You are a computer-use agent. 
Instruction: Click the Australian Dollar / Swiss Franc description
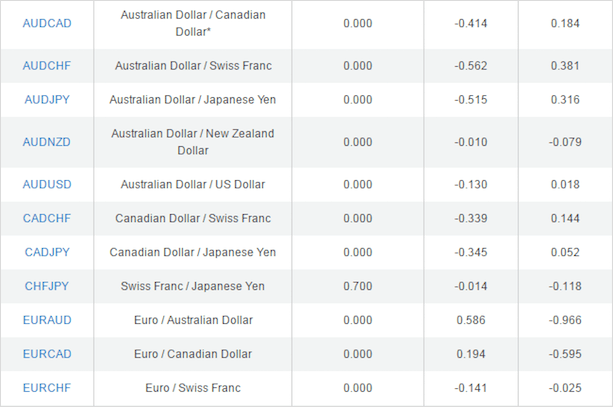point(193,66)
